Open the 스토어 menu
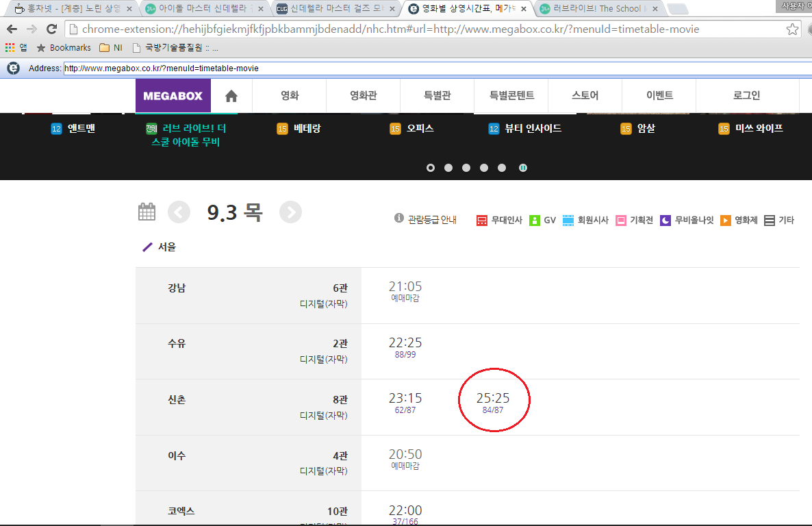Image resolution: width=812 pixels, height=526 pixels. [x=585, y=95]
